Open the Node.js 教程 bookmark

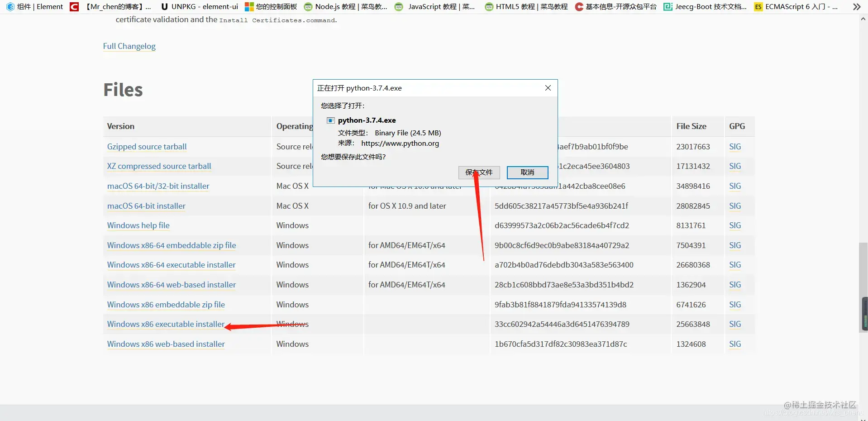click(346, 7)
